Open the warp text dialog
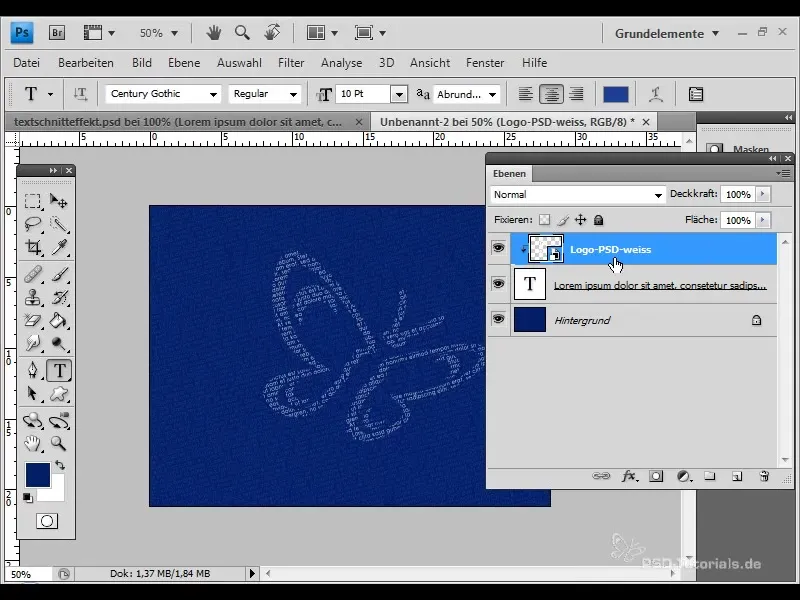Screen dimensions: 800x600 [656, 94]
